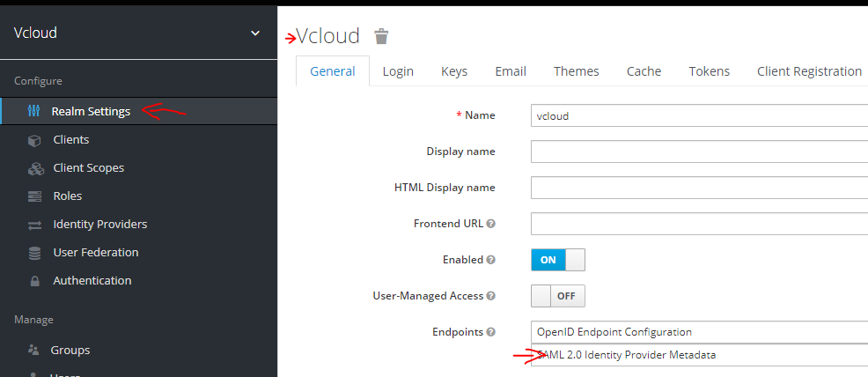
Task: Open SAML 2.0 Identity Provider Metadata link
Action: 628,355
